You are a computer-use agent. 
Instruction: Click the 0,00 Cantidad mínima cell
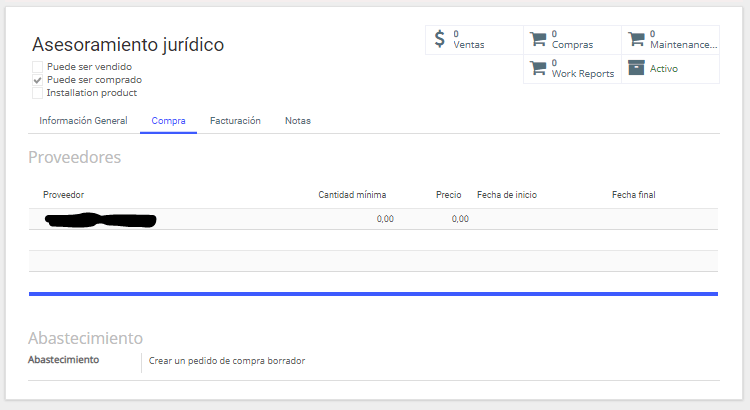(x=385, y=219)
